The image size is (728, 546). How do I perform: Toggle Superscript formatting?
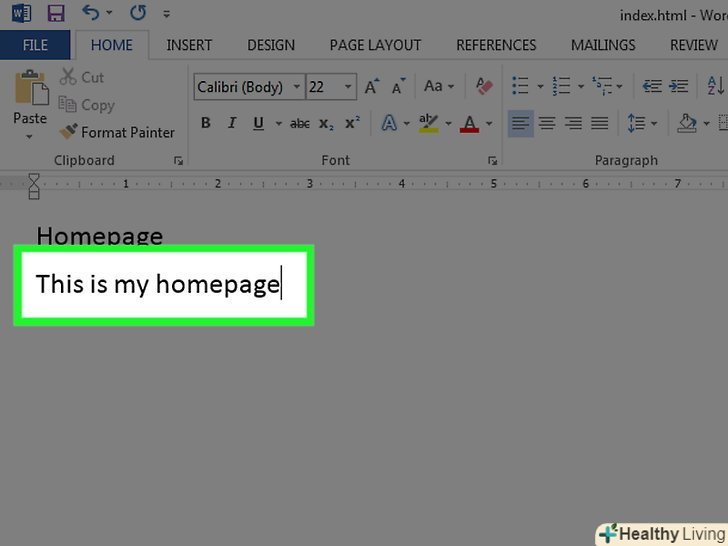pyautogui.click(x=352, y=123)
